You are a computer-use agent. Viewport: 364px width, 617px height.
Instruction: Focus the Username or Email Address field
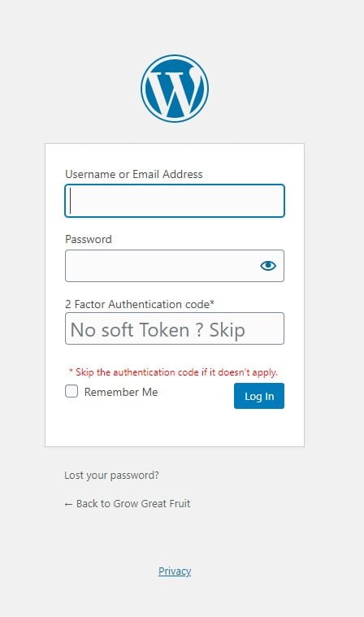(175, 201)
